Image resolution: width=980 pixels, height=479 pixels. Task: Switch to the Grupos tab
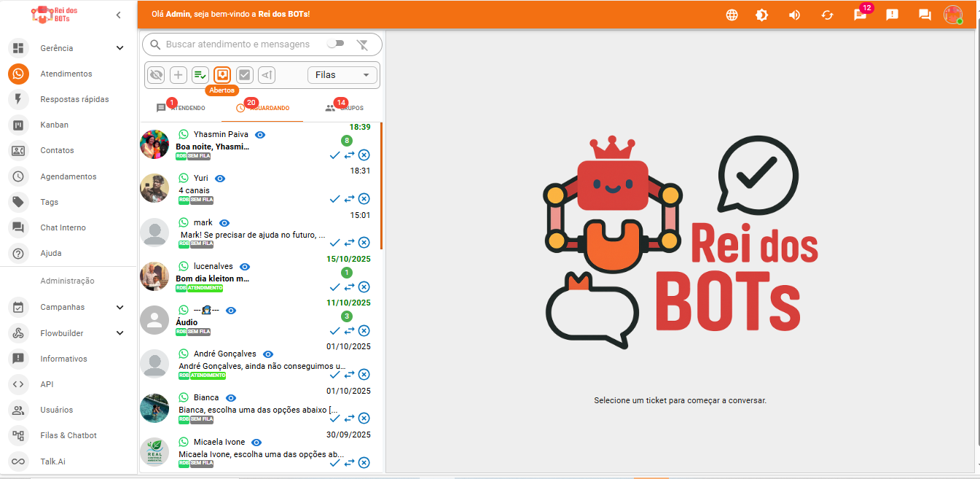[x=344, y=108]
